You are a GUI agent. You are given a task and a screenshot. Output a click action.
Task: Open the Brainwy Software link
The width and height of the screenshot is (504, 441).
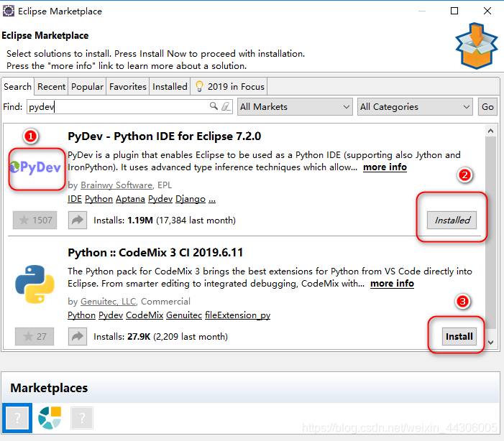point(116,185)
